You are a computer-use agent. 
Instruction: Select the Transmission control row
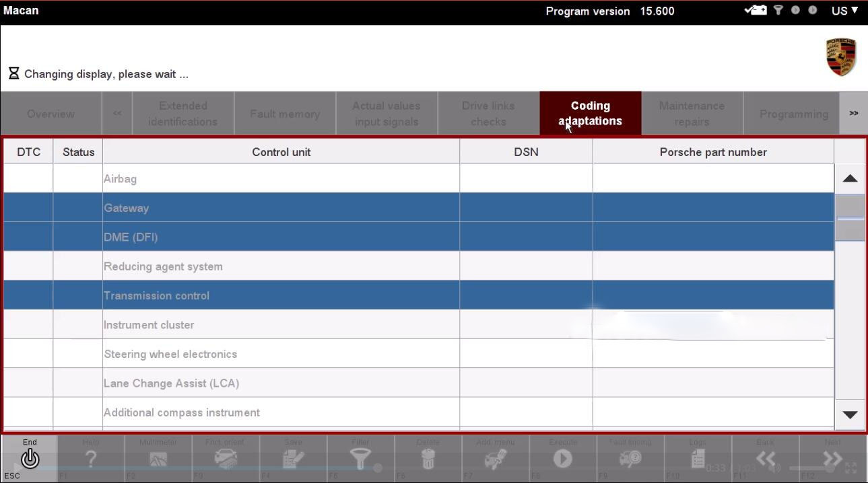pos(419,295)
